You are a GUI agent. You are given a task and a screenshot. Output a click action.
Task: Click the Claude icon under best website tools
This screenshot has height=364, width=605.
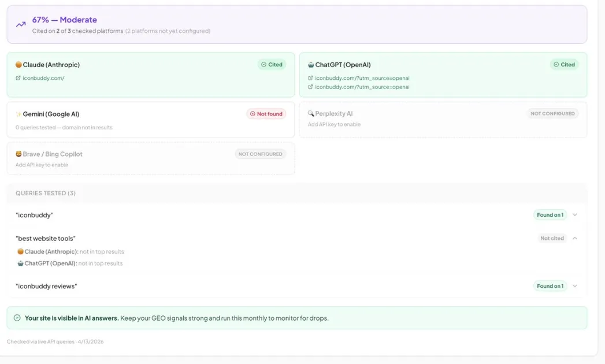[x=20, y=251]
